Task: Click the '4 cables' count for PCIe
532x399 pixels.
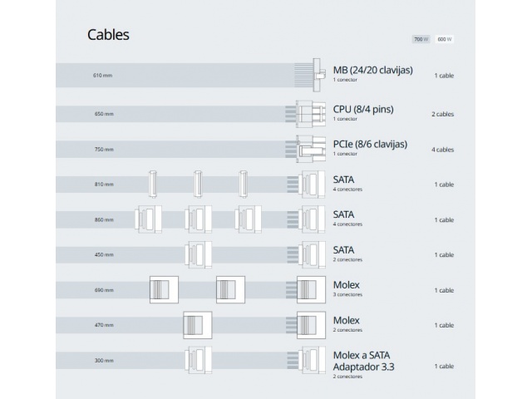Action: (x=443, y=150)
